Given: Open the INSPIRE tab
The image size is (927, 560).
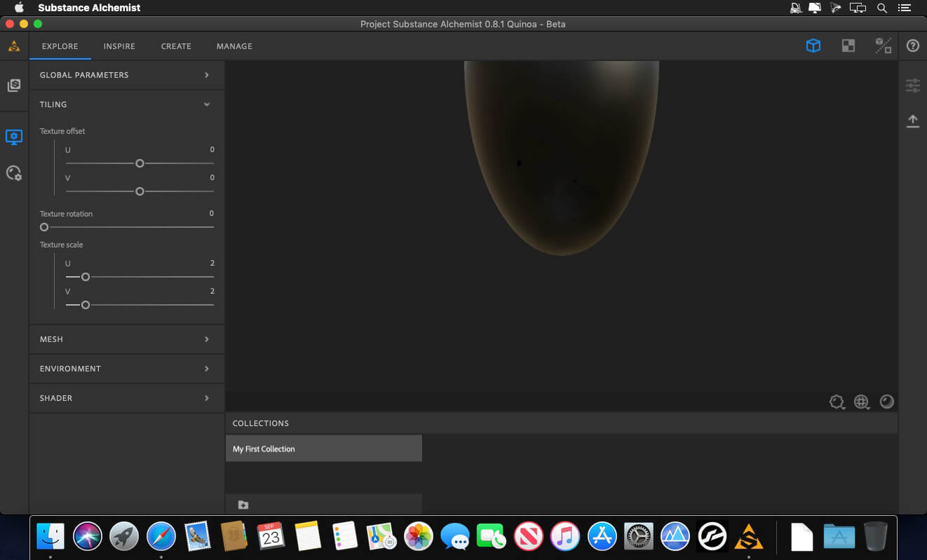Looking at the screenshot, I should [x=119, y=46].
